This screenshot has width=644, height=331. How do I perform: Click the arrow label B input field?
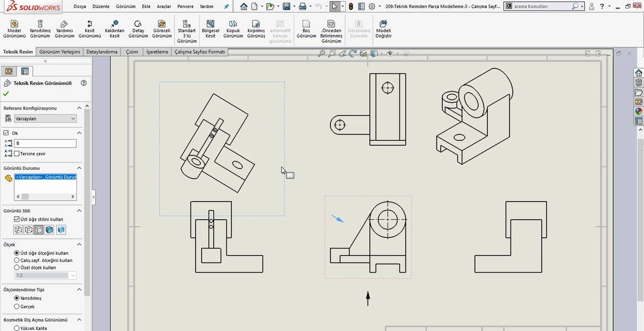click(45, 143)
